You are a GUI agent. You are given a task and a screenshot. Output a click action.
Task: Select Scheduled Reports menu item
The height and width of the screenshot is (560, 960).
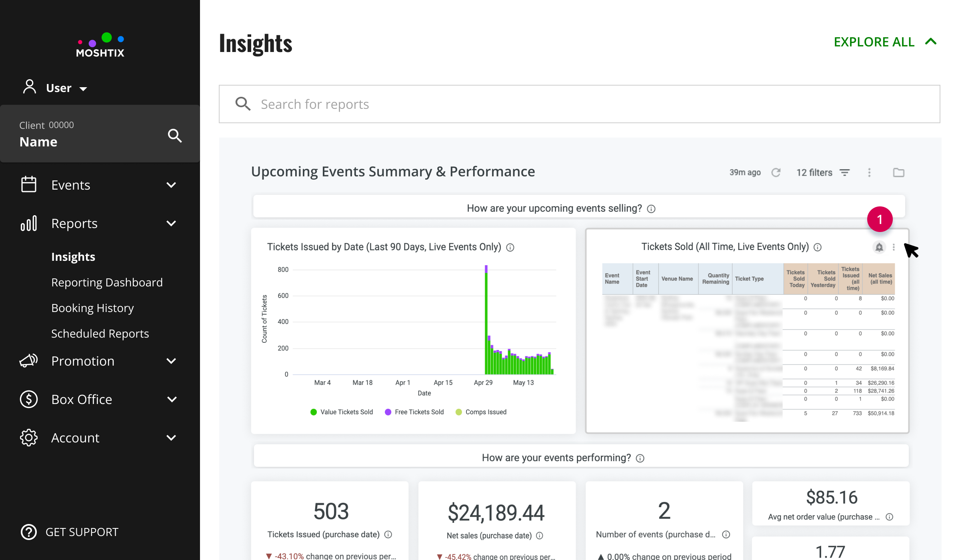[x=100, y=334]
